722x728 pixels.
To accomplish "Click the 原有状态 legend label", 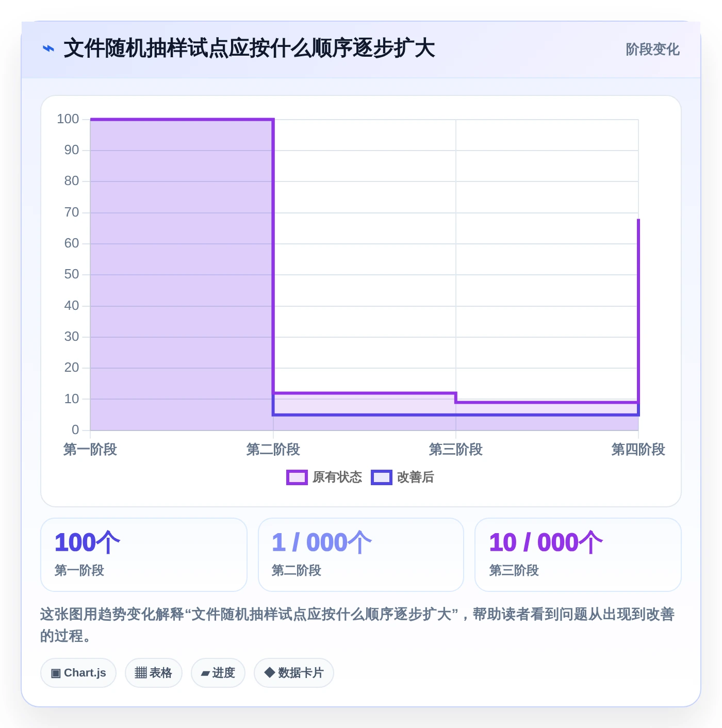I will click(x=337, y=477).
